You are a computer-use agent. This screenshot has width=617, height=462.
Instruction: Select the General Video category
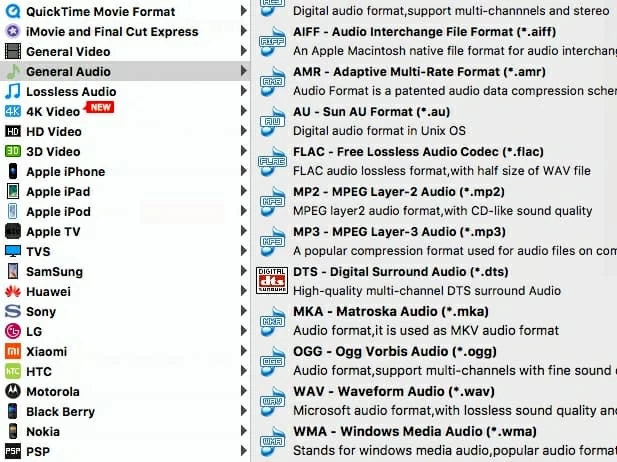(x=68, y=52)
